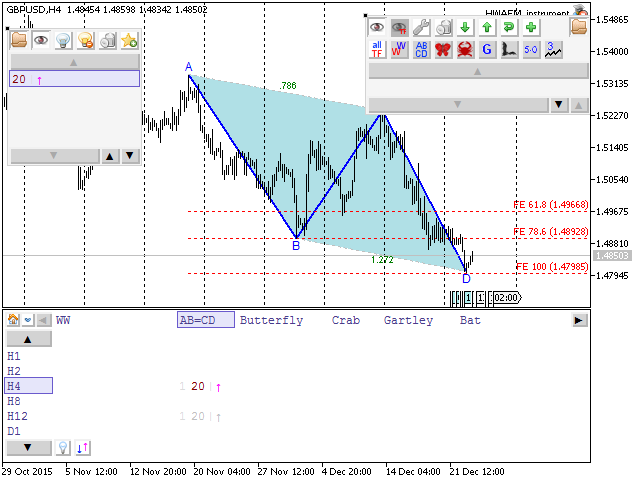Click the grey left arrow in the bottom panel
Screen dimensions: 640x480
pos(44,320)
